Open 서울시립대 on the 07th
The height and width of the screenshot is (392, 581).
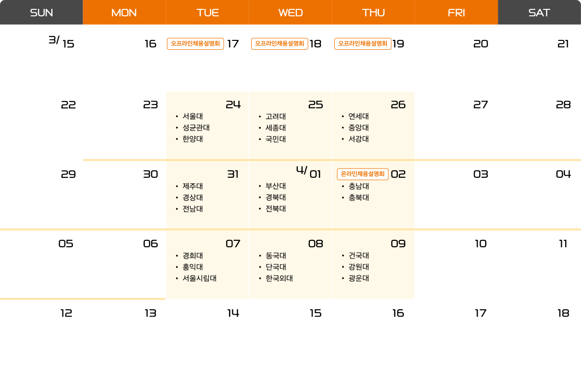point(199,278)
